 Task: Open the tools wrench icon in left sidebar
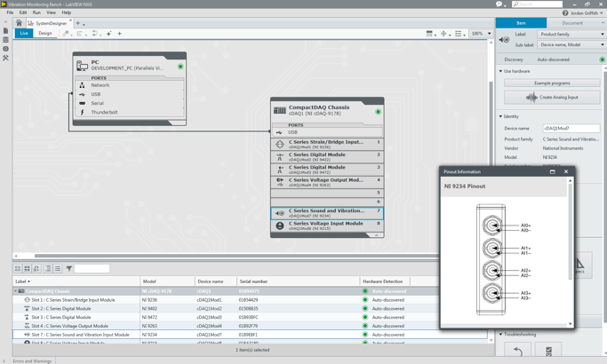5,58
